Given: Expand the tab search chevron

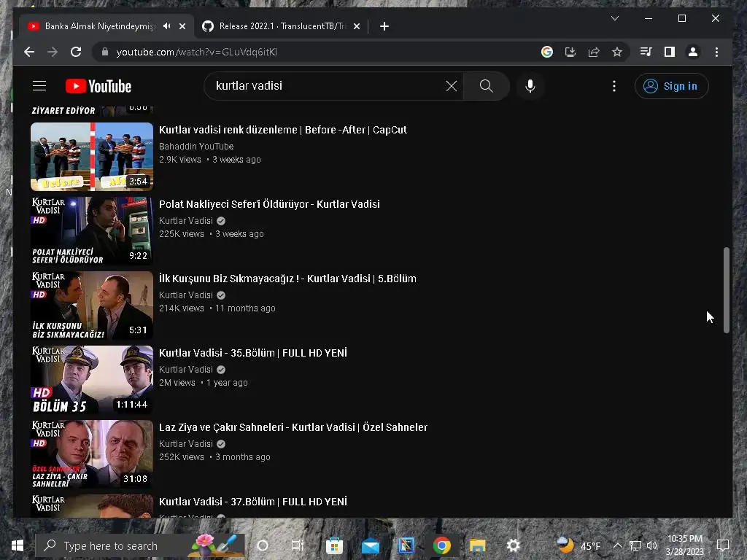Looking at the screenshot, I should [x=615, y=18].
